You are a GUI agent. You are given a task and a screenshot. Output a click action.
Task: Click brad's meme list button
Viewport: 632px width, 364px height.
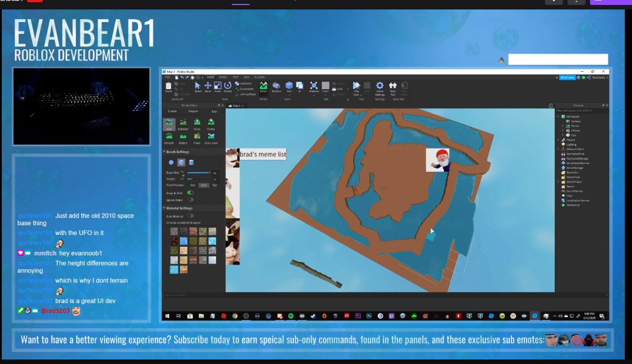[x=263, y=155]
